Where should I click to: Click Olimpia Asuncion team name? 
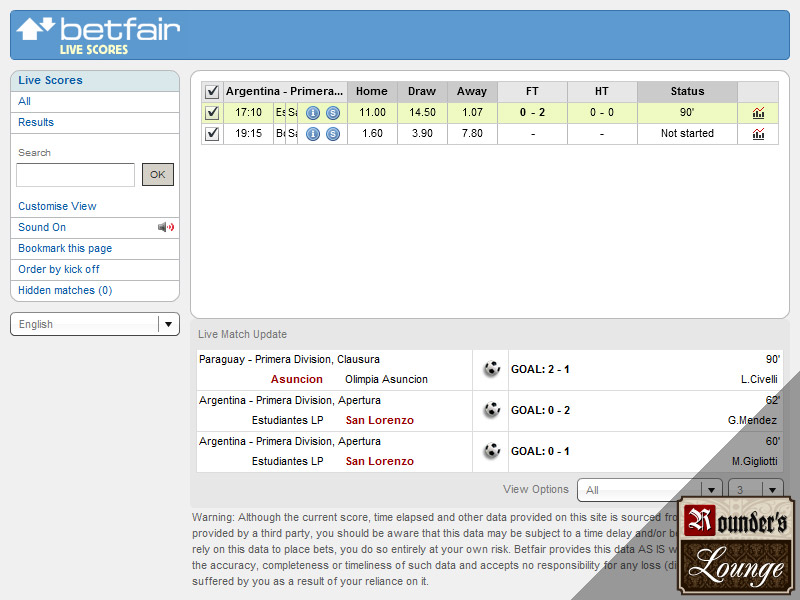[x=386, y=380]
